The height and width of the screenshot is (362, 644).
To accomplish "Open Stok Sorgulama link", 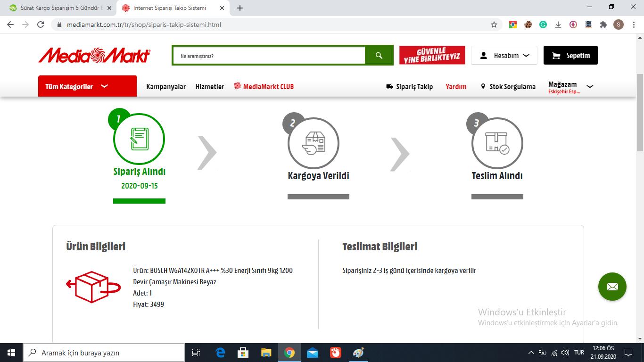I will [508, 87].
